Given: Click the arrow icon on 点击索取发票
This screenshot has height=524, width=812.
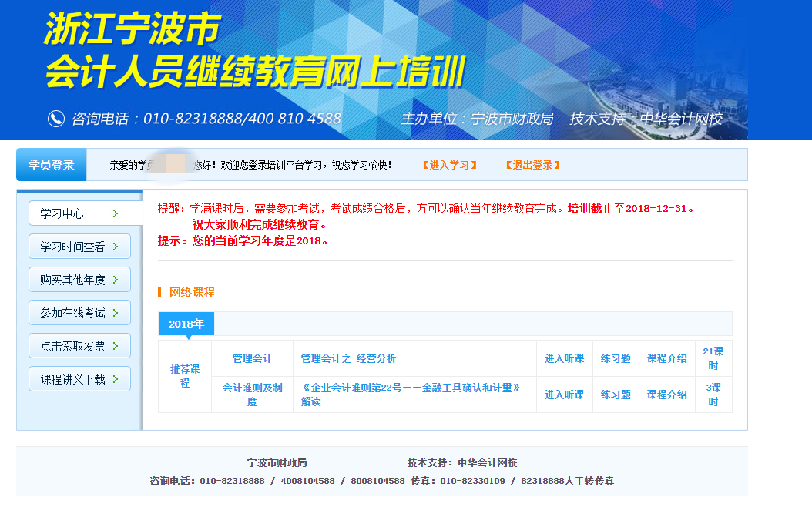Looking at the screenshot, I should (x=115, y=346).
